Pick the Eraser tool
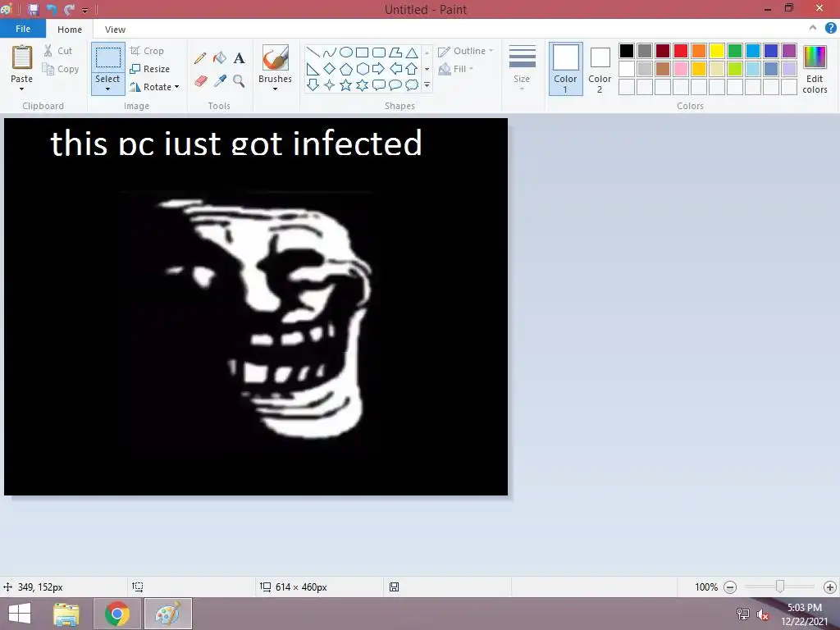 point(200,81)
